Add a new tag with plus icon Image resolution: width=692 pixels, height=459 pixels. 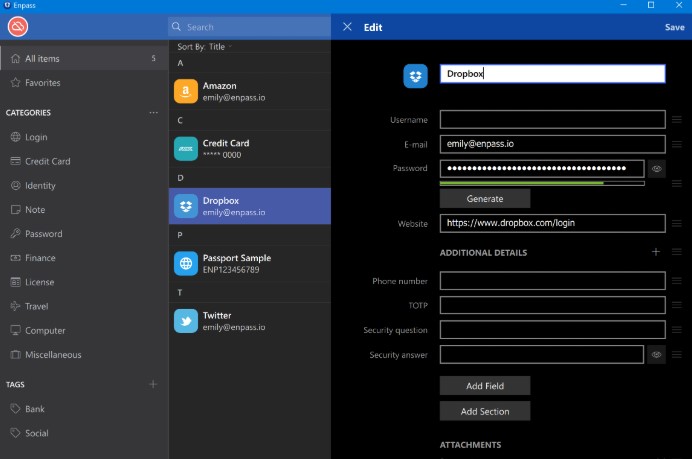153,384
